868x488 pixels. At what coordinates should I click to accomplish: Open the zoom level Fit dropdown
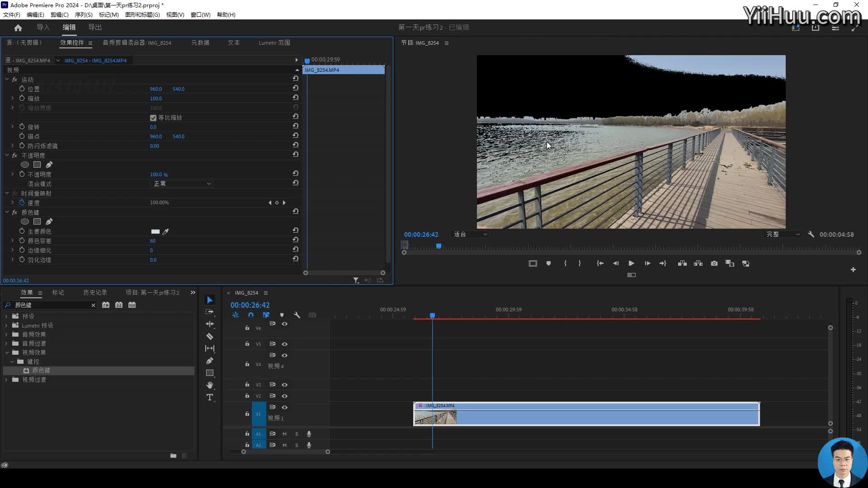(x=470, y=235)
